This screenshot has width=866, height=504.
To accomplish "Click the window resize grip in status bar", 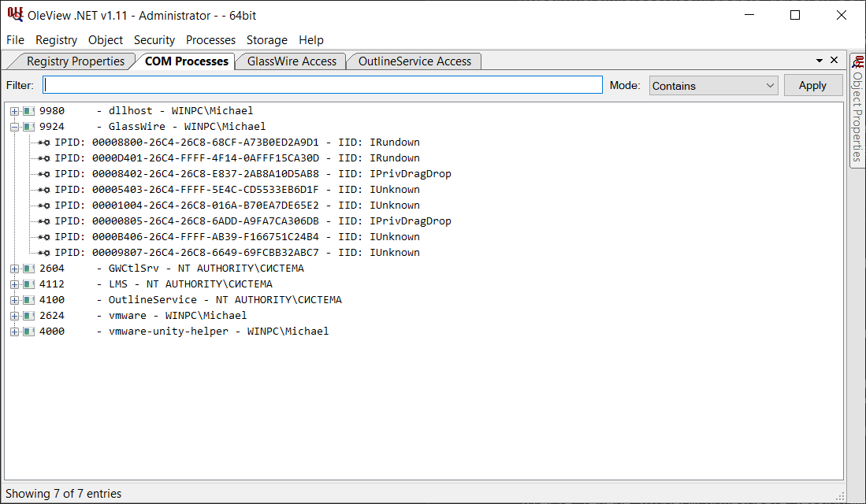I will 839,495.
